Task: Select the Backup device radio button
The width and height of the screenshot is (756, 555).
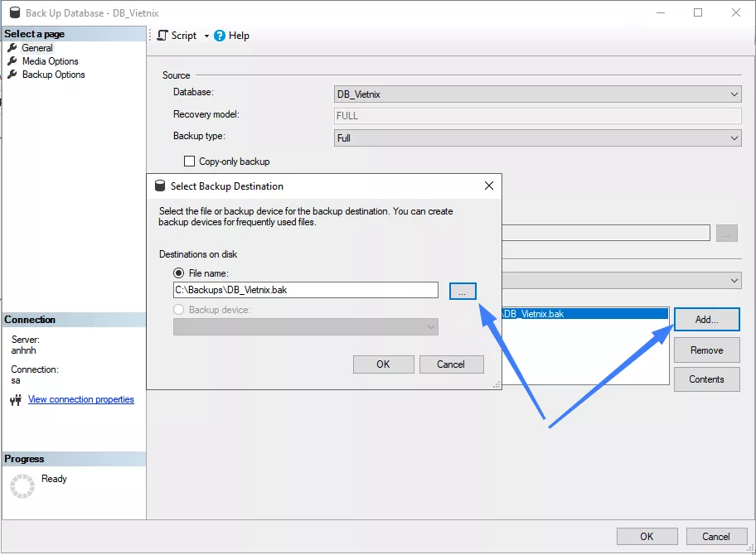Action: [x=178, y=310]
